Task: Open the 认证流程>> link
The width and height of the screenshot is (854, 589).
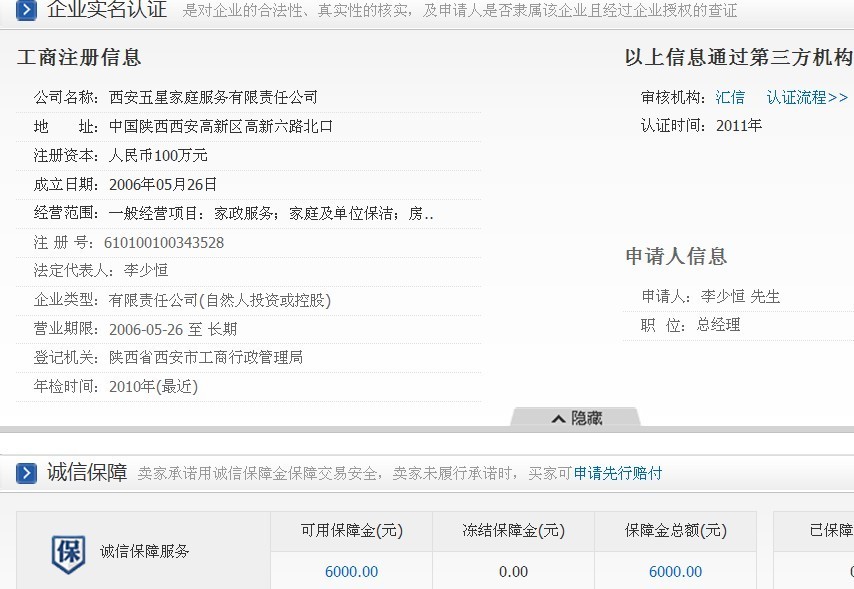Action: [807, 97]
